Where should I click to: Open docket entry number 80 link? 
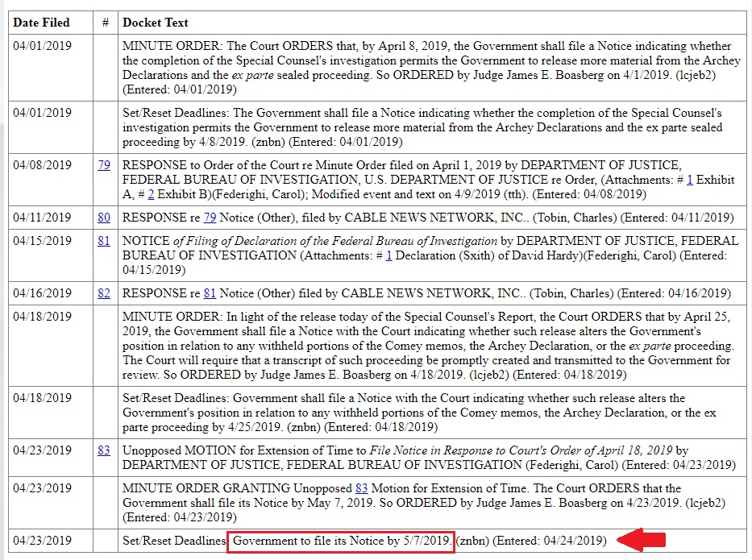(104, 218)
